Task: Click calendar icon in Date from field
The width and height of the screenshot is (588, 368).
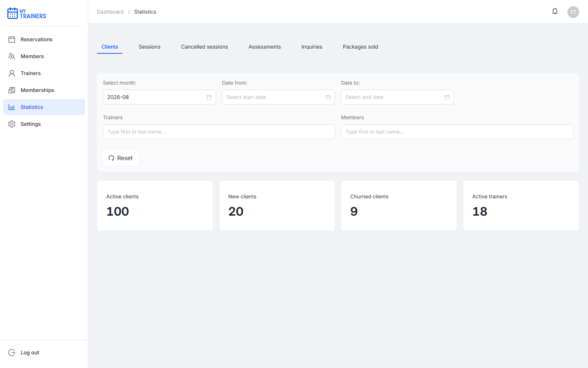Action: pyautogui.click(x=328, y=97)
